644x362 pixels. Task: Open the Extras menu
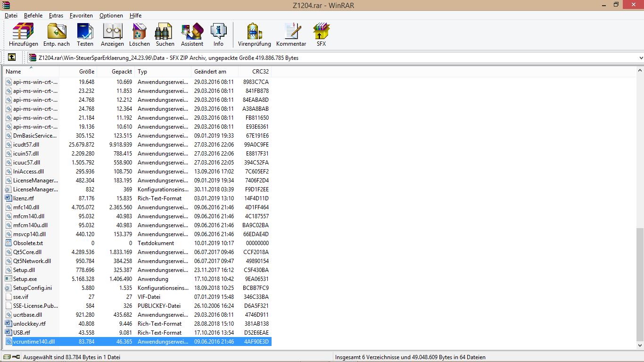click(56, 16)
